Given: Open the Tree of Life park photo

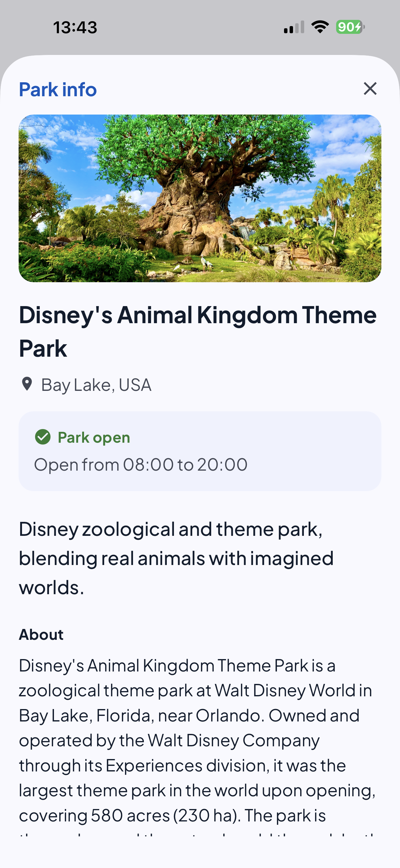Looking at the screenshot, I should tap(200, 198).
